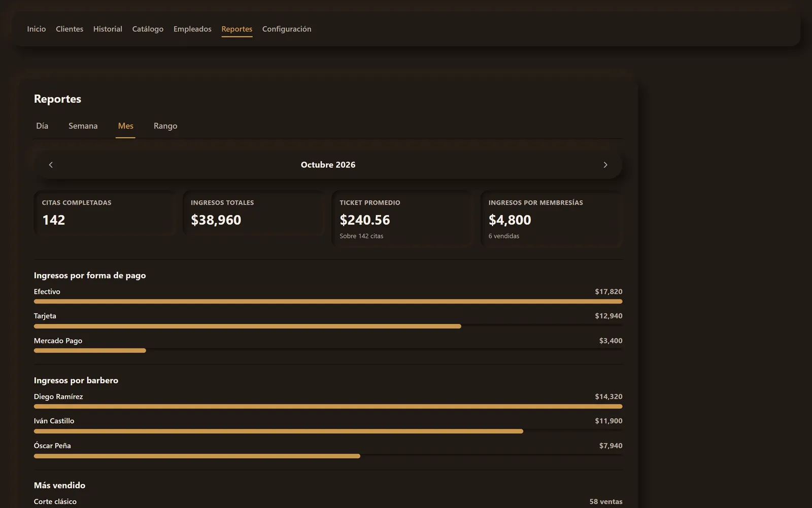Screen dimensions: 812x508
Task: Click the Citas Completadas card showing 142
Action: [105, 213]
